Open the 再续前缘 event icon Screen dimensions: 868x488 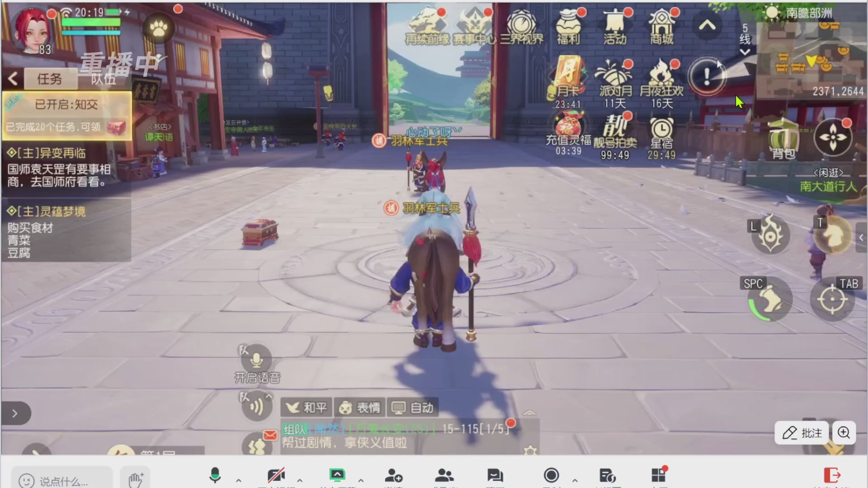pyautogui.click(x=428, y=27)
